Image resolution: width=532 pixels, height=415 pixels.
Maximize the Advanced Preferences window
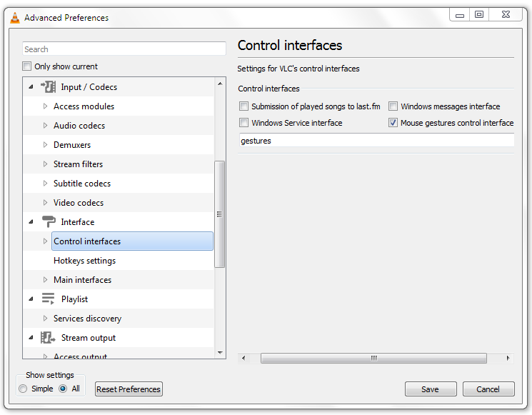[x=479, y=14]
